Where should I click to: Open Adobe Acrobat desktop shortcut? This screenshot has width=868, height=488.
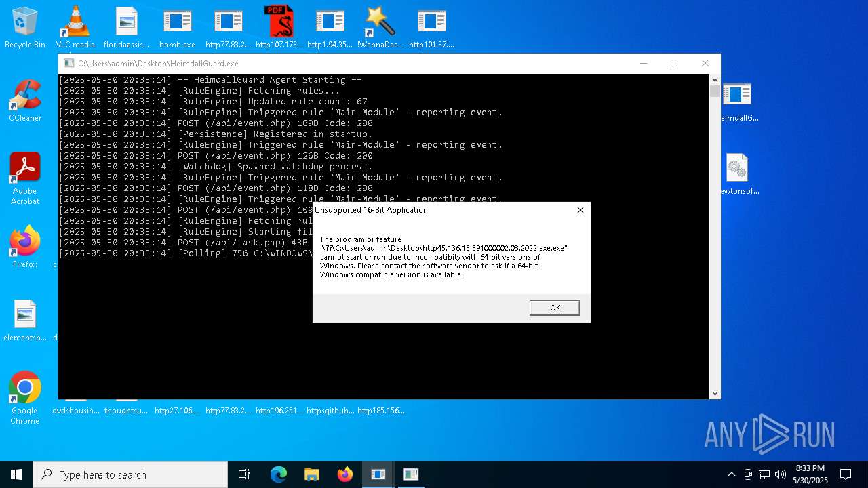(x=25, y=179)
